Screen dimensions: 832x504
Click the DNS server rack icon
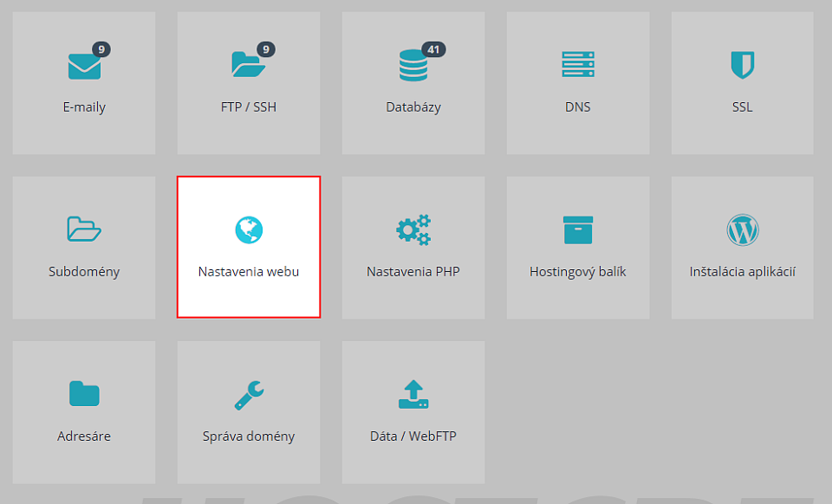pyautogui.click(x=578, y=64)
